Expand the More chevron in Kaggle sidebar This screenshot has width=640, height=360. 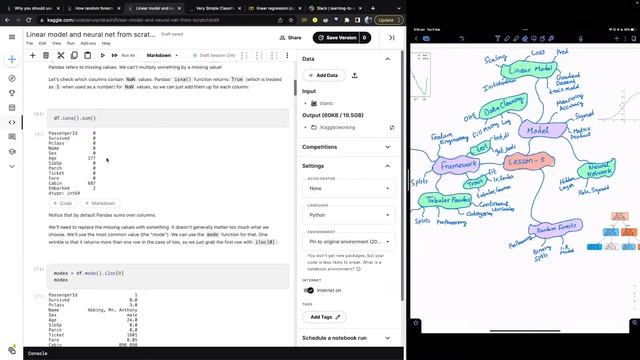[12, 166]
